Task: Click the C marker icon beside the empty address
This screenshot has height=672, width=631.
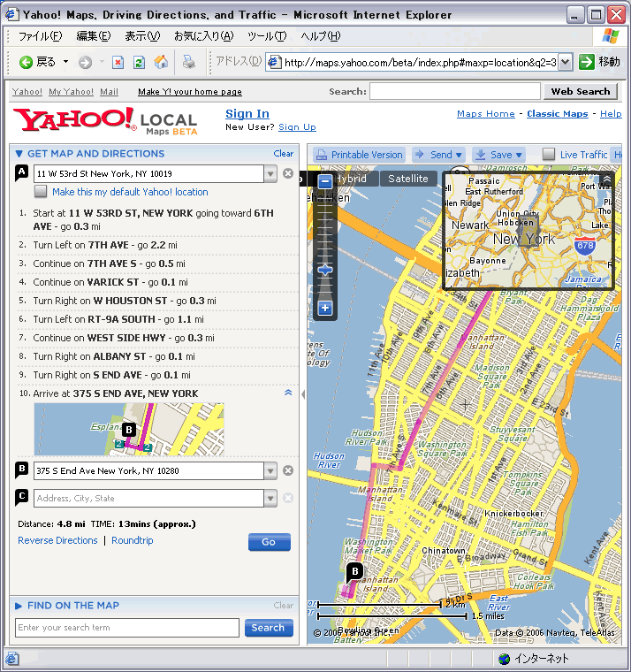Action: [x=21, y=497]
